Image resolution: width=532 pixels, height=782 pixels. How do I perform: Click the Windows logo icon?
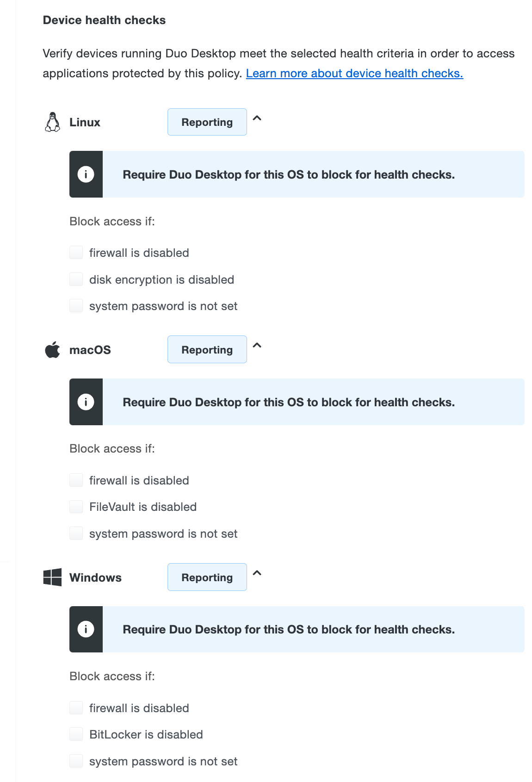[x=52, y=577]
